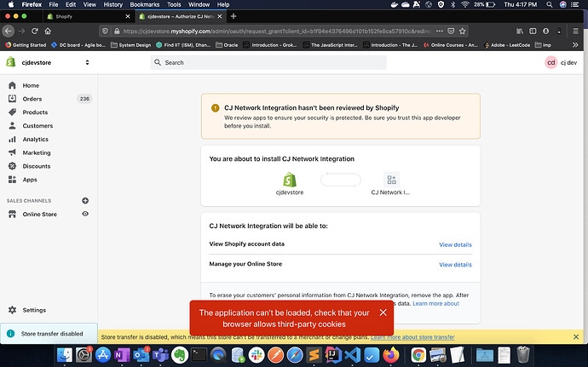588x367 pixels.
Task: Open Google Chrome from the Dock
Action: 418,354
